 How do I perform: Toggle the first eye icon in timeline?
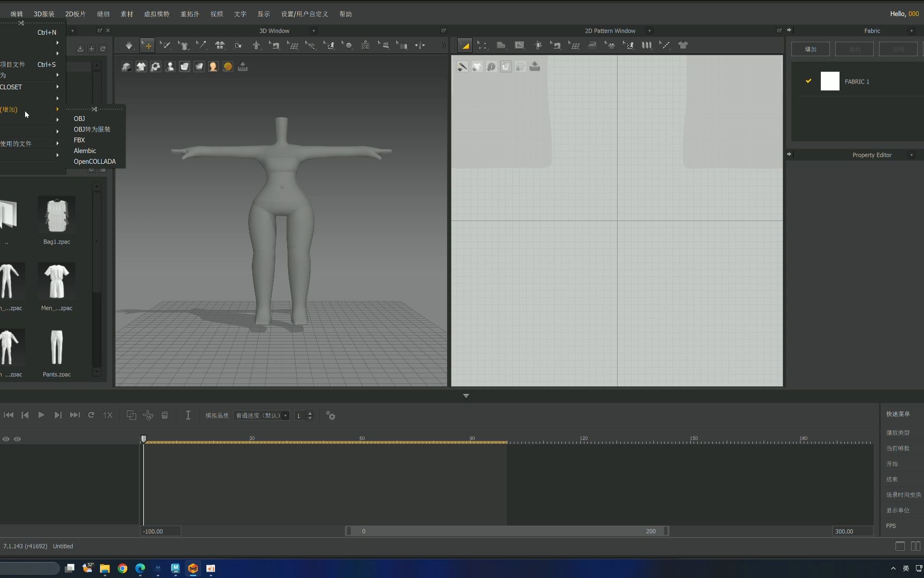6,439
